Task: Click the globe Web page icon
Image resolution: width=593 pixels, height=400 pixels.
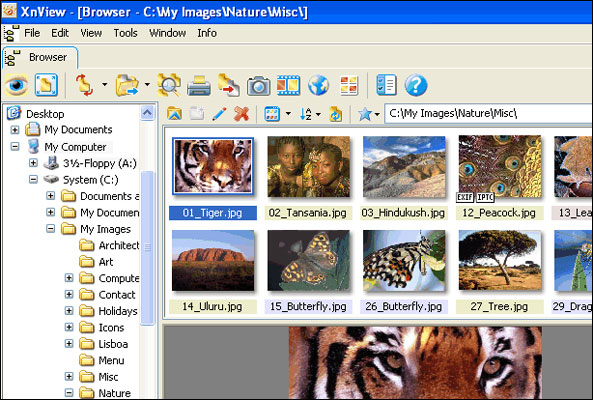Action: pyautogui.click(x=318, y=85)
